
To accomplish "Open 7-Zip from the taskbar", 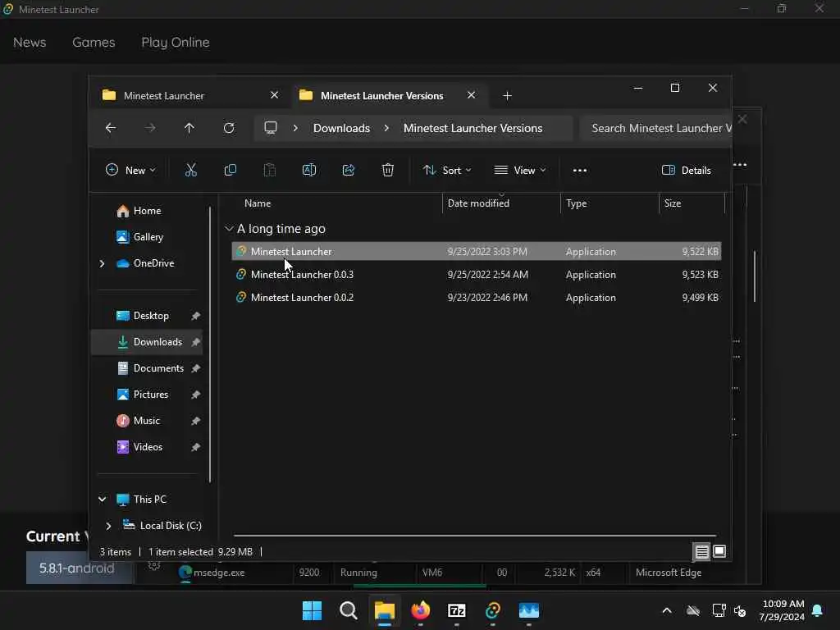I will point(456,610).
